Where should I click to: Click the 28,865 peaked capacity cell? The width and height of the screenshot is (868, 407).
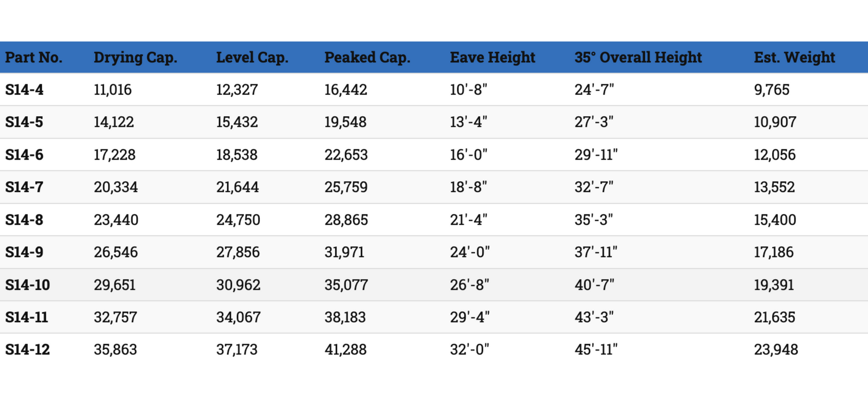346,220
